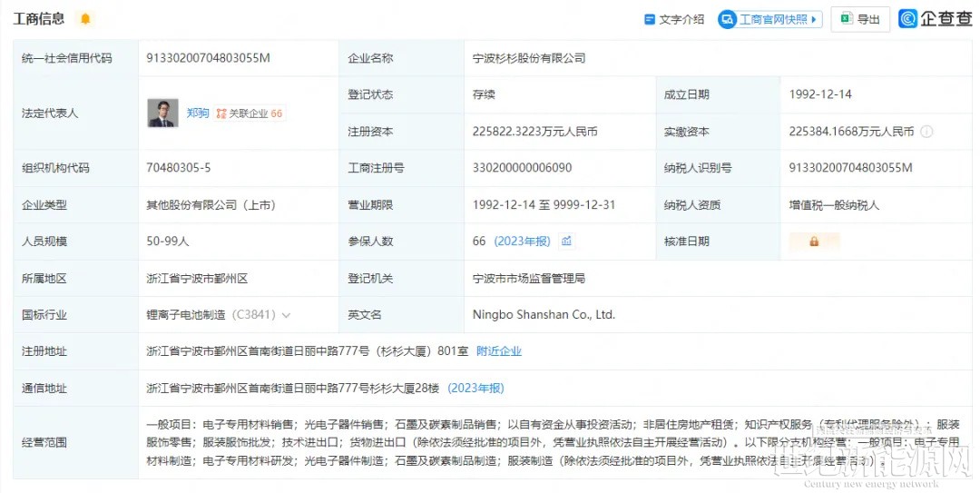
Task: Click the info icon next to 实缴资本 value
Action: click(x=926, y=132)
